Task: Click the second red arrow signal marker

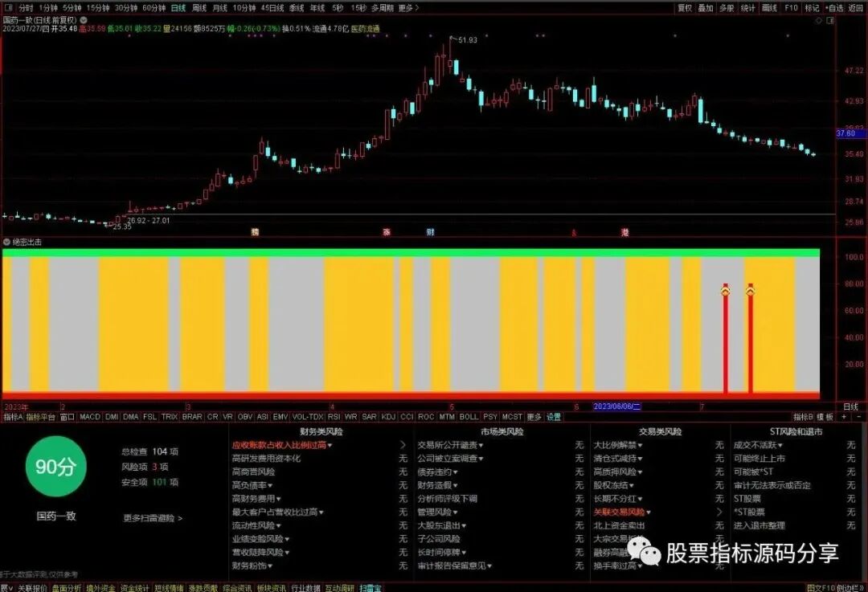Action: pyautogui.click(x=750, y=290)
